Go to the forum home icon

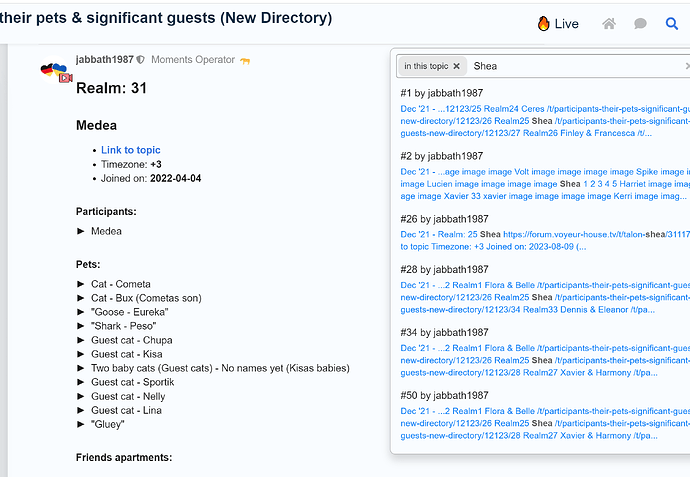coord(609,24)
